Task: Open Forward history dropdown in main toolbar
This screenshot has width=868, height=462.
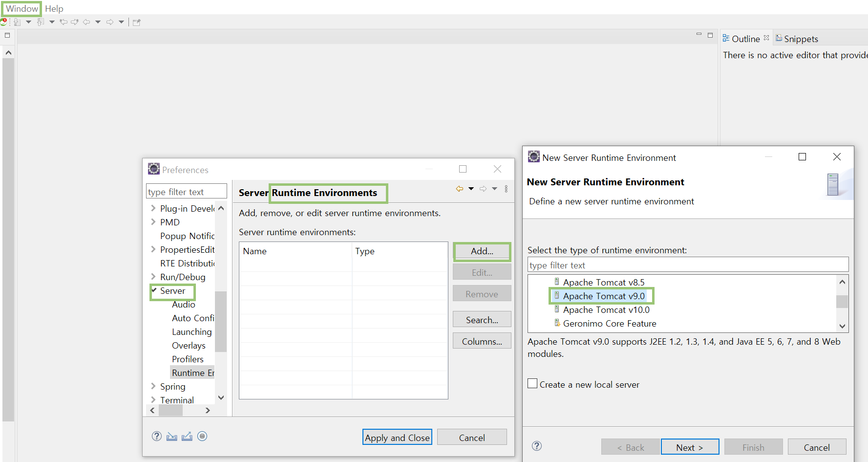Action: coord(121,22)
